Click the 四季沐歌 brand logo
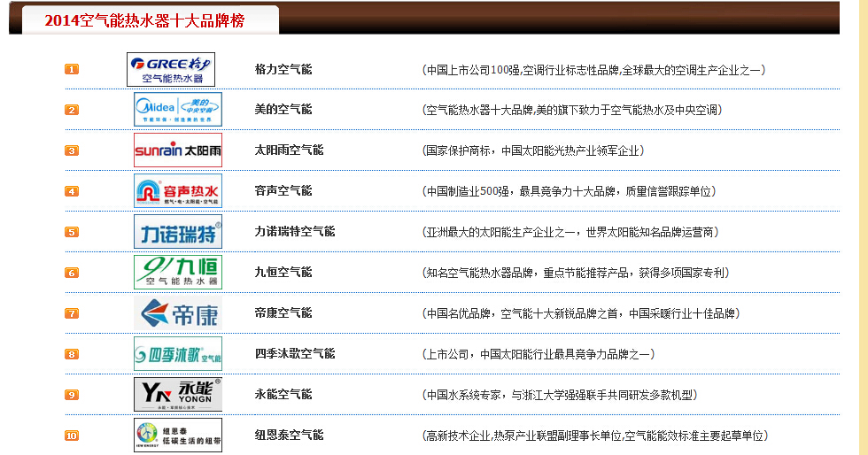The image size is (868, 455). pos(178,354)
